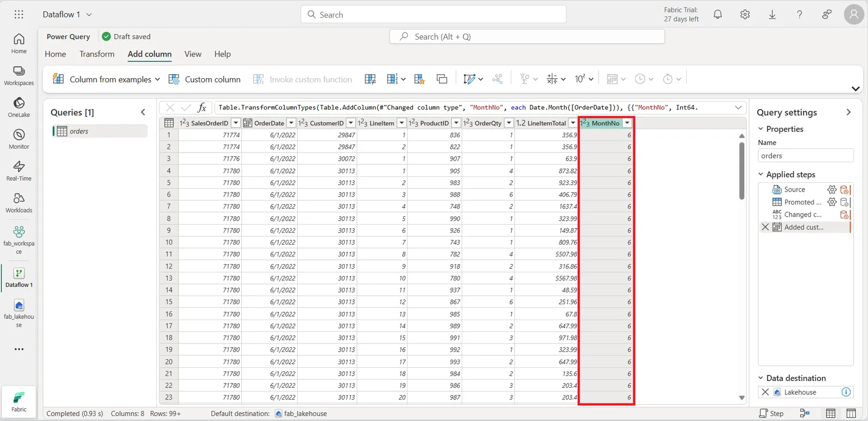
Task: Toggle the Step script view
Action: coord(771,413)
